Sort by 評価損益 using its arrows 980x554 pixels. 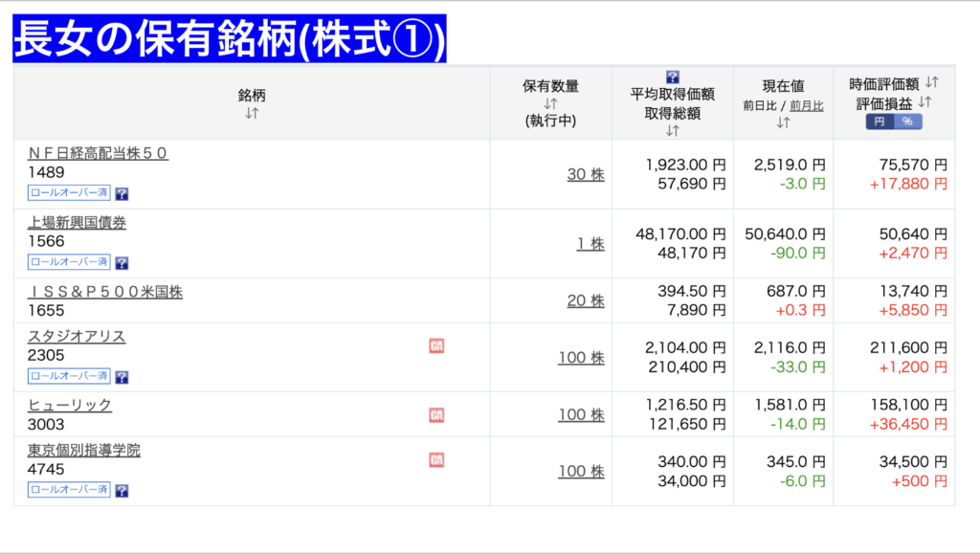tap(924, 102)
